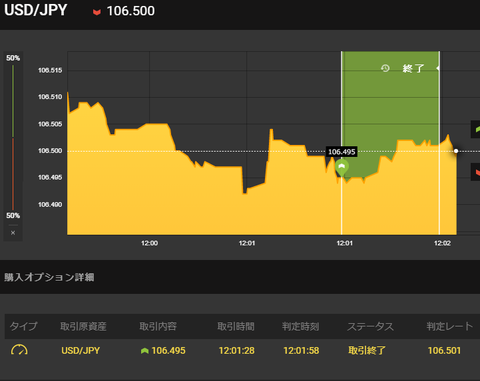This screenshot has width=480, height=381.
Task: Click the red lower portion of sentiment bar
Action: [x=13, y=174]
